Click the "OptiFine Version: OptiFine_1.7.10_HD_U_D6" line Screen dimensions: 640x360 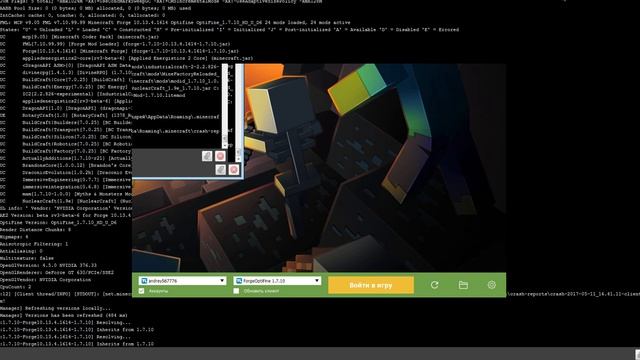58,222
